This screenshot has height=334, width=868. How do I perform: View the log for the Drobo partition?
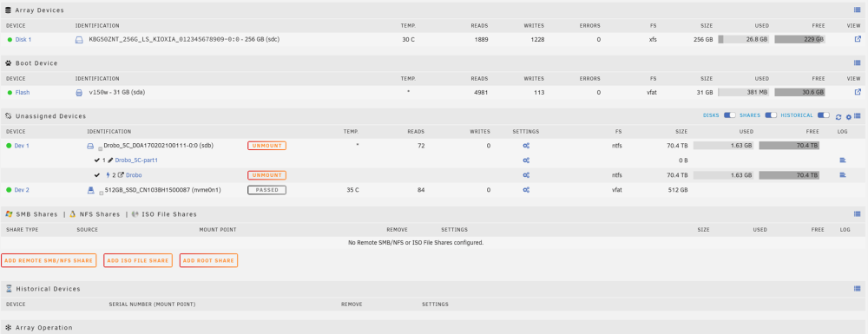tap(843, 175)
